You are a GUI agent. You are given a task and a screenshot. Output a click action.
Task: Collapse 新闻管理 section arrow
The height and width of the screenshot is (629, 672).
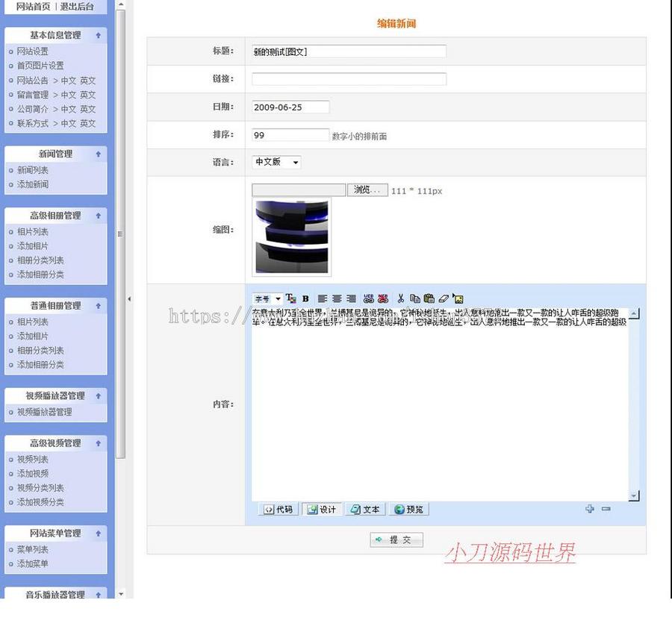(99, 154)
